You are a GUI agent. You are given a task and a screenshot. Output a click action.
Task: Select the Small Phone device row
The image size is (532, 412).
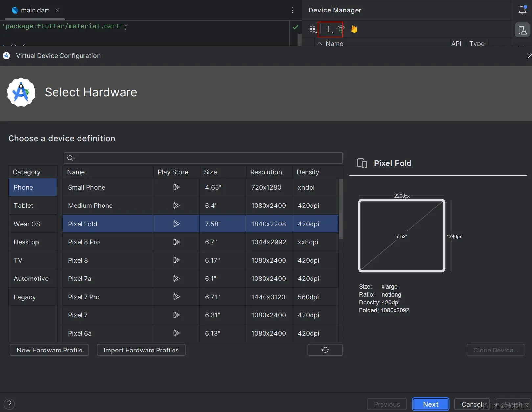click(201, 187)
